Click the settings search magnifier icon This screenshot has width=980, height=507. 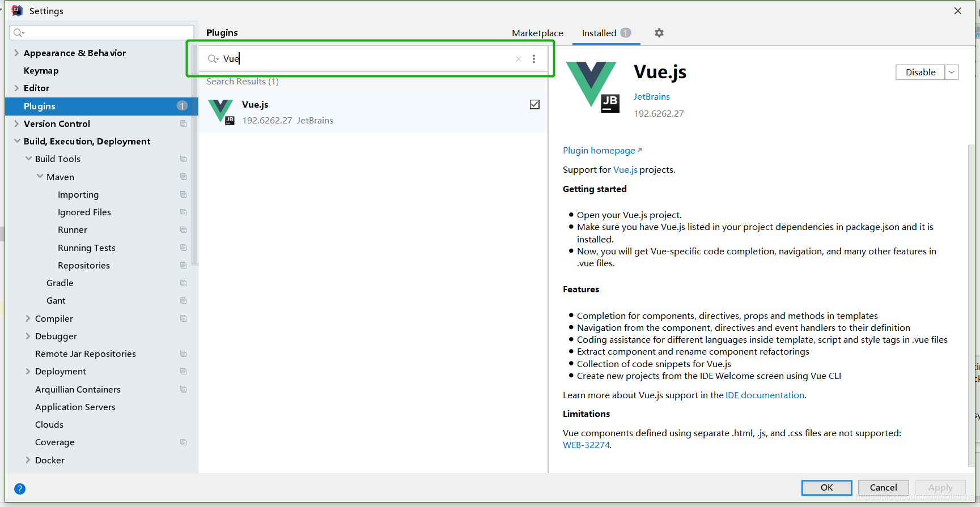[19, 33]
